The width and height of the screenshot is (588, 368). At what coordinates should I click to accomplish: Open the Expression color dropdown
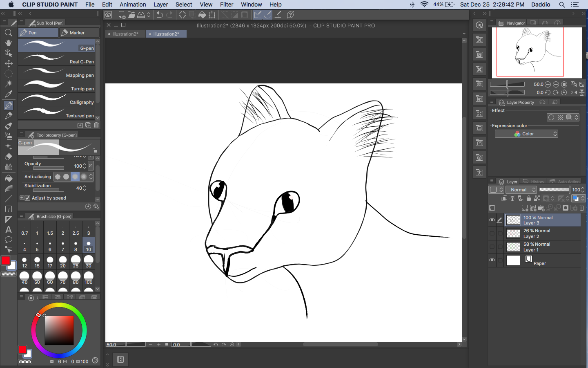tap(526, 134)
